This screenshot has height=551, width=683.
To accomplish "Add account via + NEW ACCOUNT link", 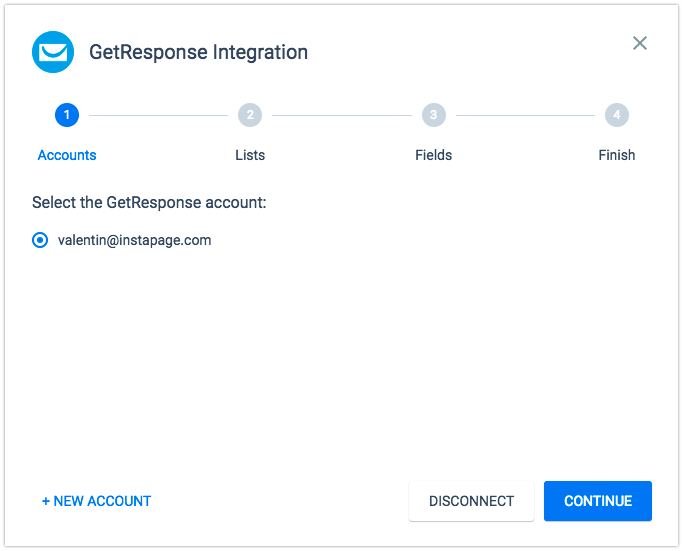I will tap(96, 501).
